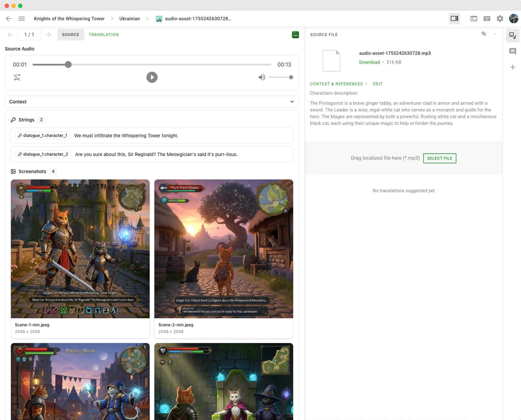Click the macOS green fullscreen button
The image size is (521, 420).
coord(20,6)
